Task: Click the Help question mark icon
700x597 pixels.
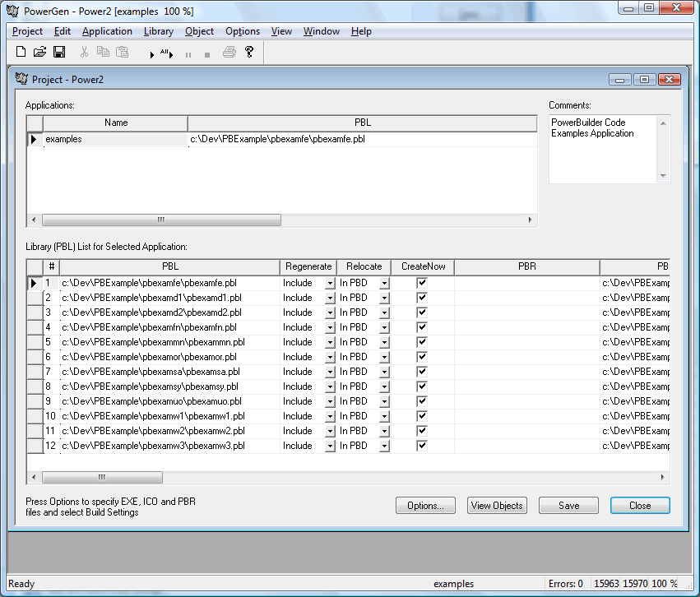Action: (x=249, y=52)
